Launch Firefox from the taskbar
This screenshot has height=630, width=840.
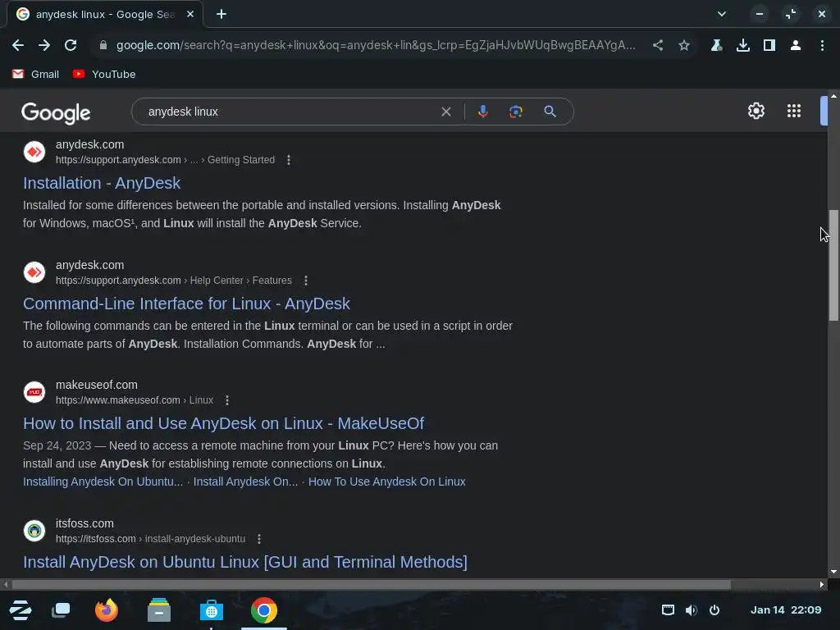[x=107, y=610]
